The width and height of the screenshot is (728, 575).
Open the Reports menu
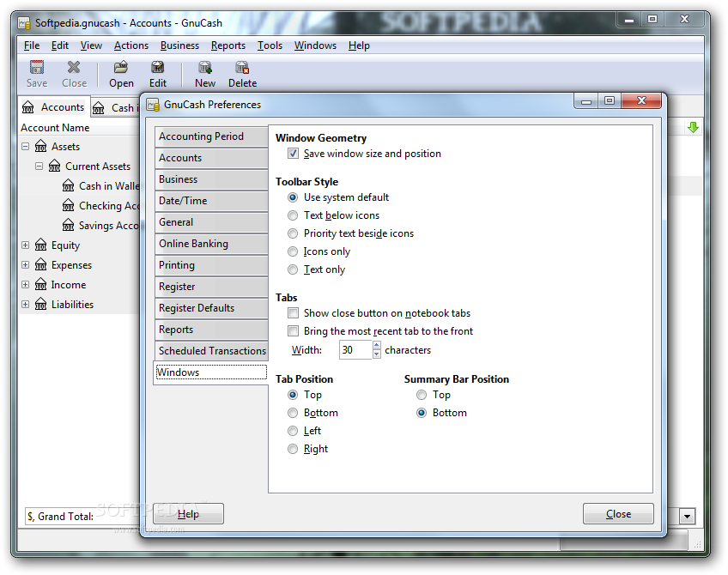228,45
